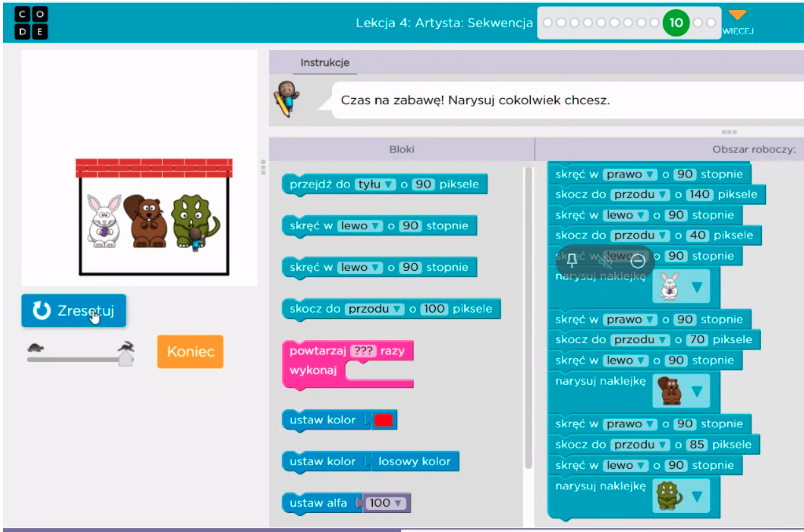
Task: Click the lesson title 'Lekcja 4: Artysta: Sekwencja'
Action: coord(444,23)
